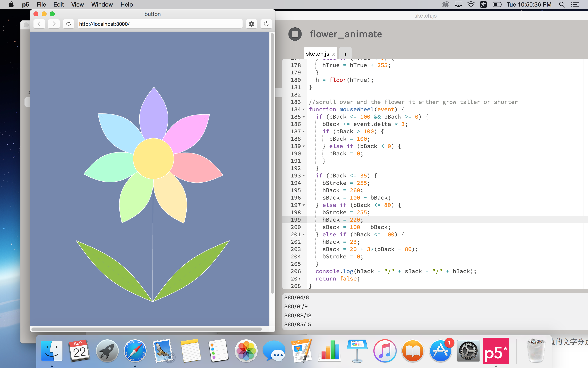
Task: Click the refresh arrow beside the gear
Action: coord(266,24)
